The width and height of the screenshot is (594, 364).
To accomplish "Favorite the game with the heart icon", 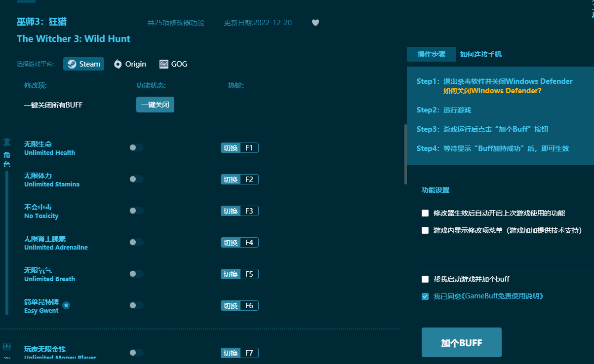I will pyautogui.click(x=316, y=23).
